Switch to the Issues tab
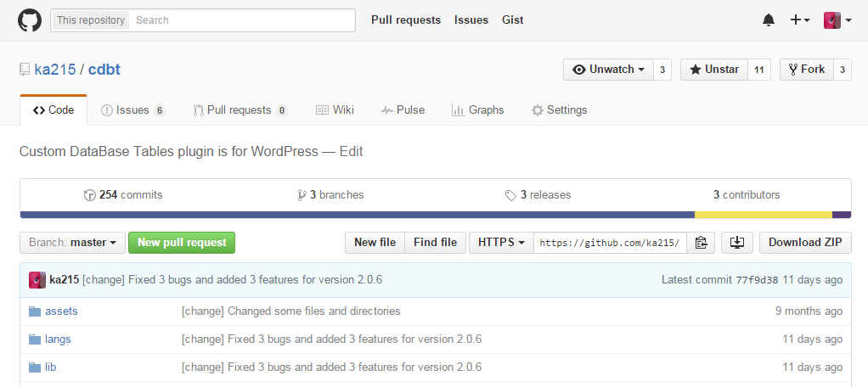Screen dimensions: 868x387 pos(132,110)
